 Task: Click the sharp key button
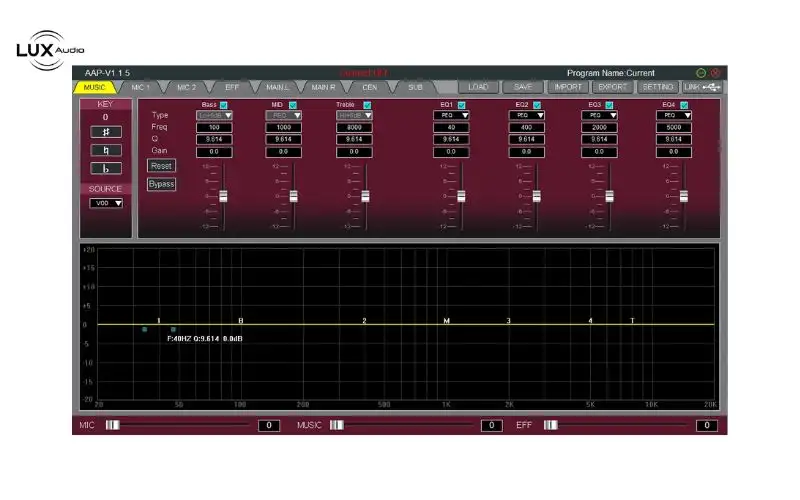point(105,132)
